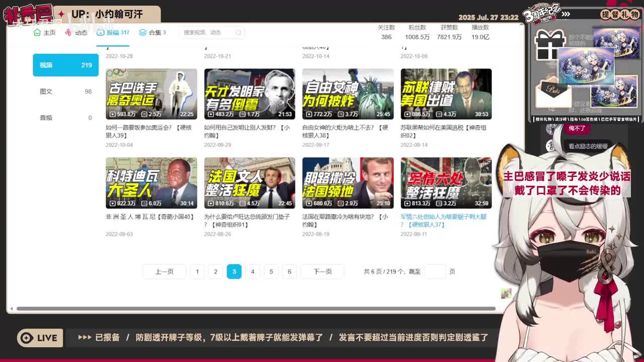The image size is (644, 362).
Task: Click the comment count icon on 古巴选手 video
Action: coord(144,114)
